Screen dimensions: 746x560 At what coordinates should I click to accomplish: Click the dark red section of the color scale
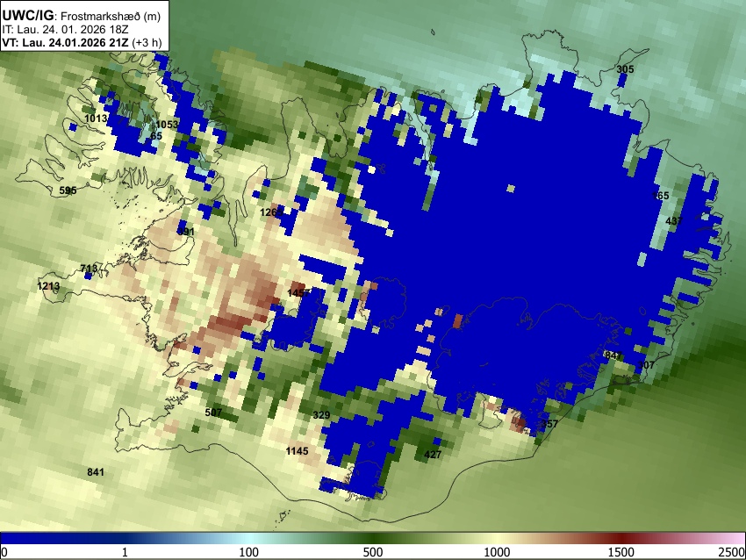tap(621, 539)
